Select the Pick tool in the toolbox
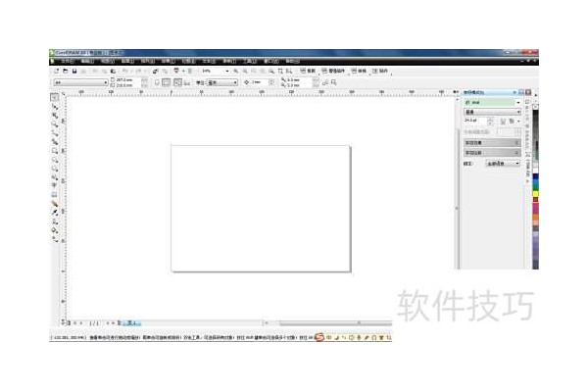Viewport: 588px width, 392px height. (54, 97)
